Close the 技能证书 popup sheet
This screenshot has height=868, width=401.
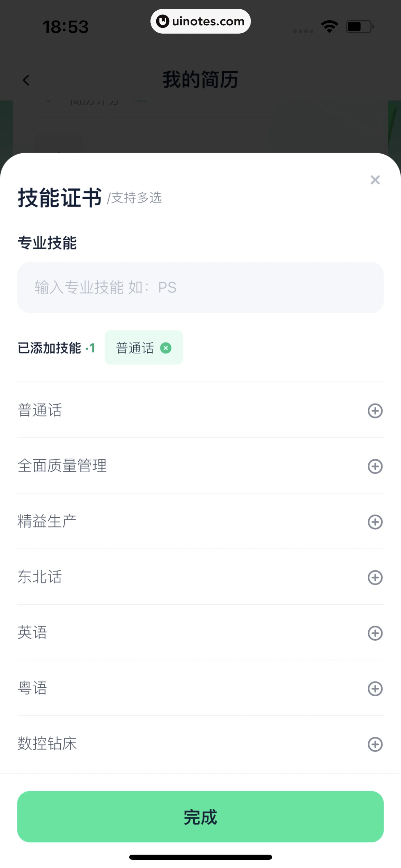[x=375, y=180]
